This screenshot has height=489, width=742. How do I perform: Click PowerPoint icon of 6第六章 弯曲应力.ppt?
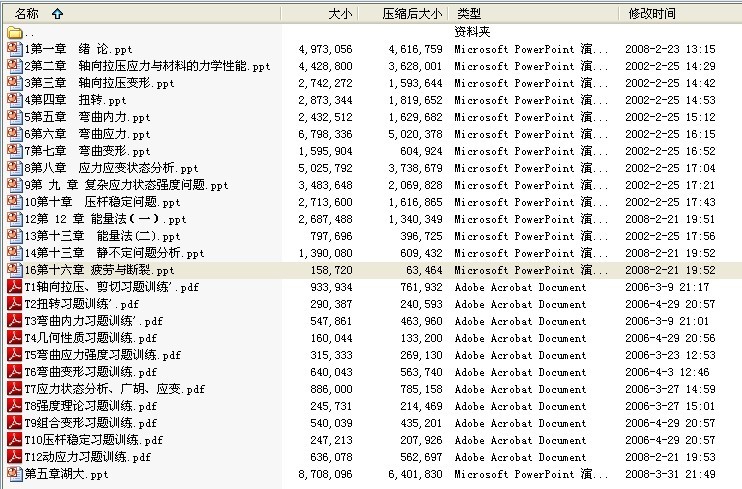coord(15,134)
